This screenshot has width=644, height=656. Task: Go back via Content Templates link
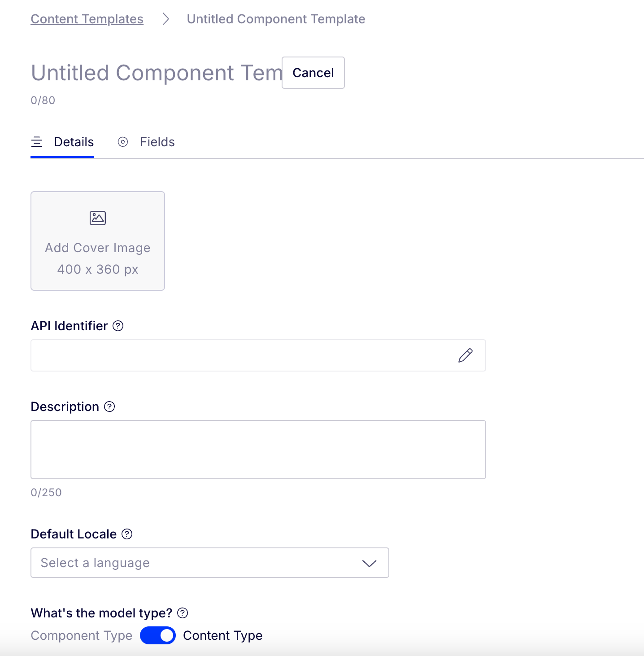(87, 19)
